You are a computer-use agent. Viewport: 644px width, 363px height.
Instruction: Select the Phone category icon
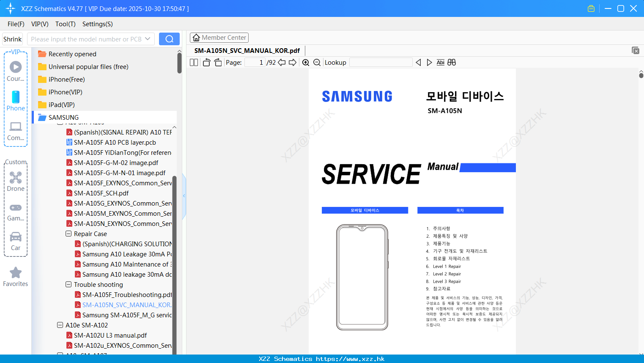(x=16, y=101)
